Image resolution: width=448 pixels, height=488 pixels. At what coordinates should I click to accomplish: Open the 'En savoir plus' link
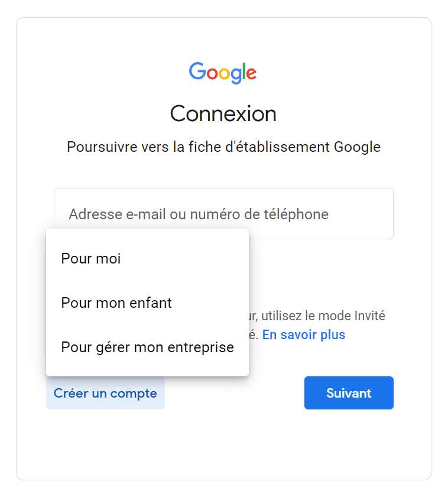coord(304,335)
